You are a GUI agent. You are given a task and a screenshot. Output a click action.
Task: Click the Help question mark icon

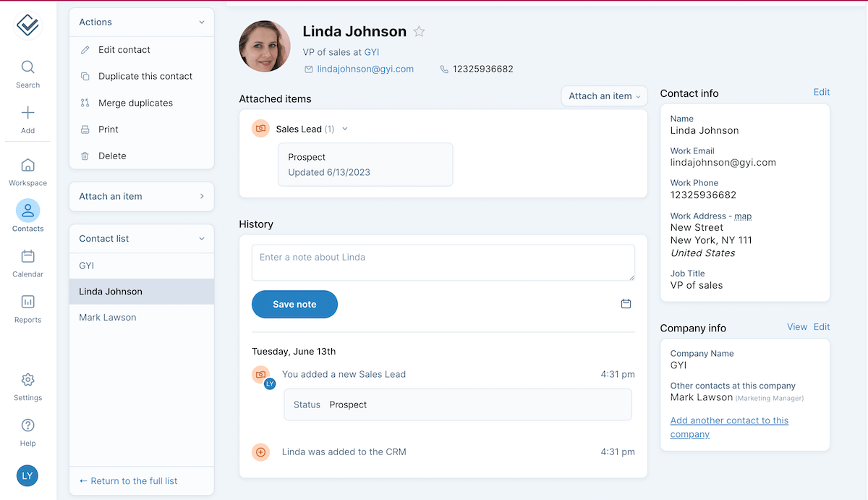[x=27, y=425]
